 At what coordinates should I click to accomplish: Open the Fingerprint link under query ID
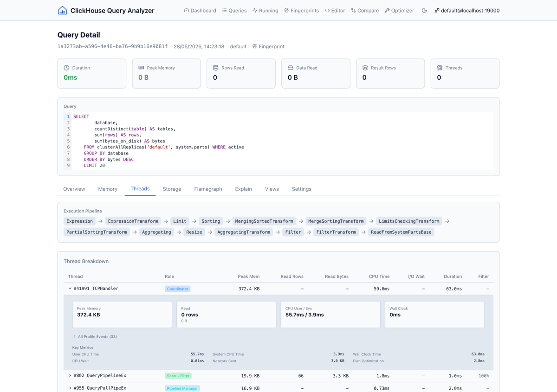coord(268,46)
